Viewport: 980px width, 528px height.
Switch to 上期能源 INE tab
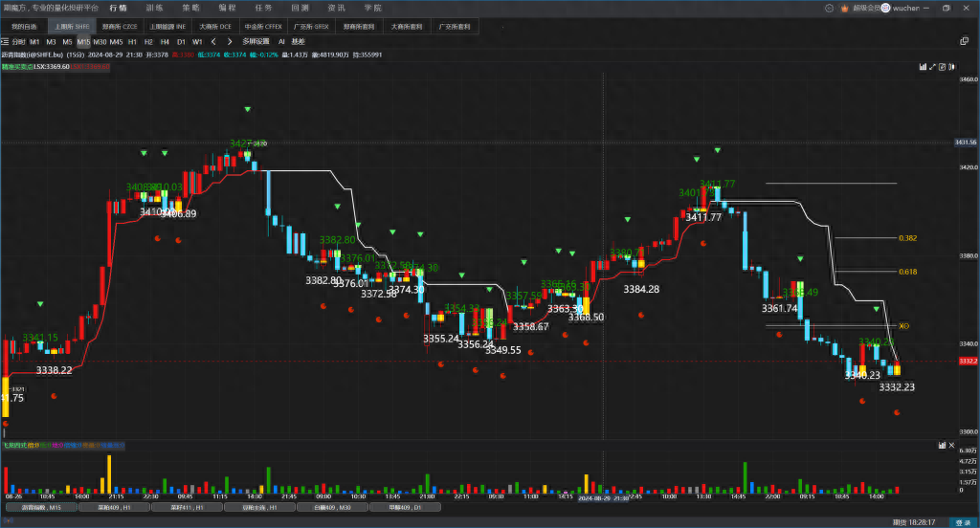point(167,27)
